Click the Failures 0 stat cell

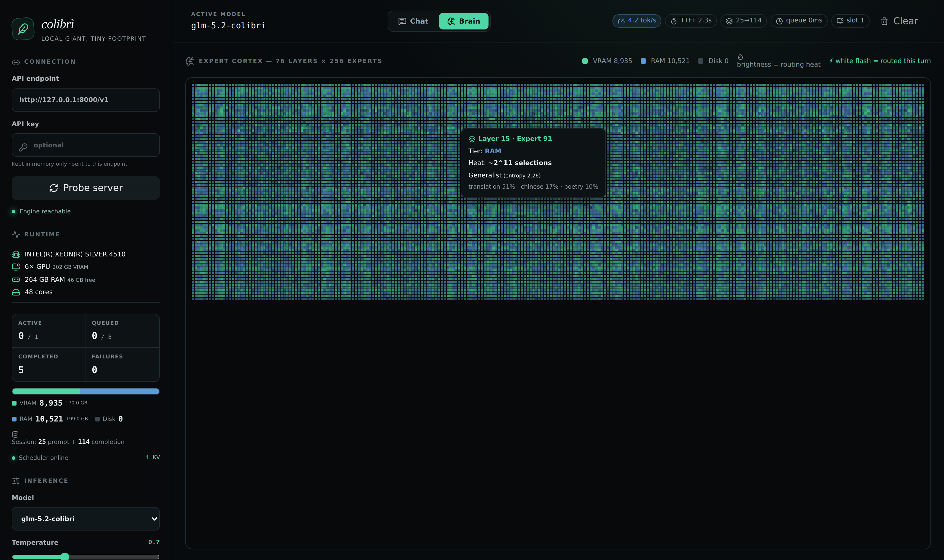pos(123,365)
